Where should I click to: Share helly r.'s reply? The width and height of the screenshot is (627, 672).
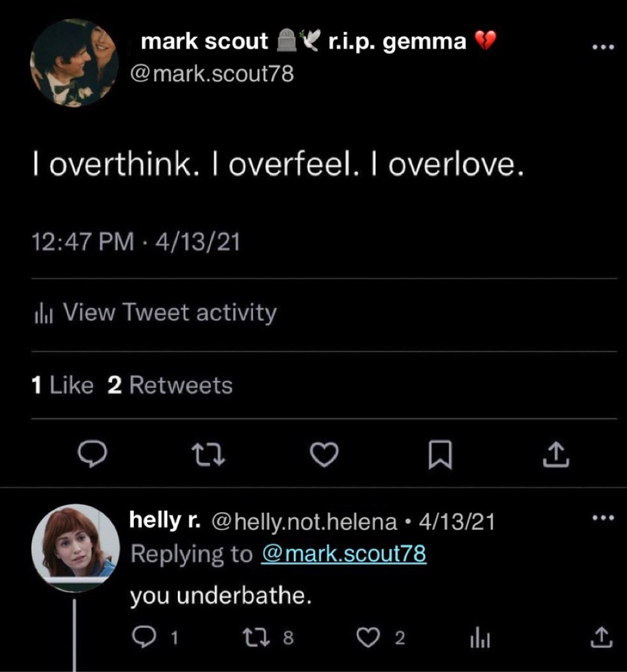click(x=600, y=639)
